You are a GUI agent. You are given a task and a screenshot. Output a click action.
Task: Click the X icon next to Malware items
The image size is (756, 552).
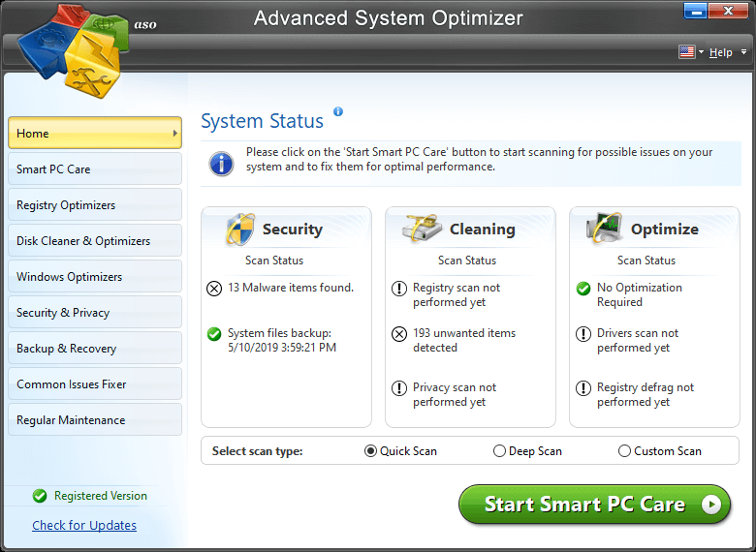tap(214, 289)
